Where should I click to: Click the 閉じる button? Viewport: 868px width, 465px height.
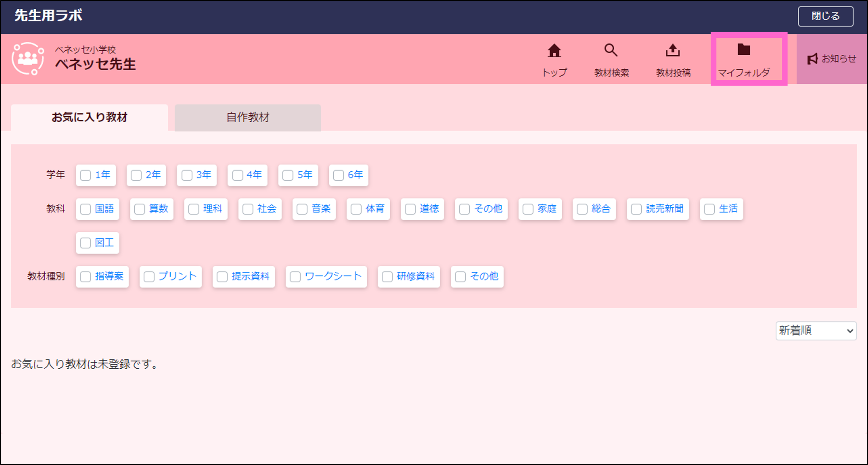tap(825, 15)
